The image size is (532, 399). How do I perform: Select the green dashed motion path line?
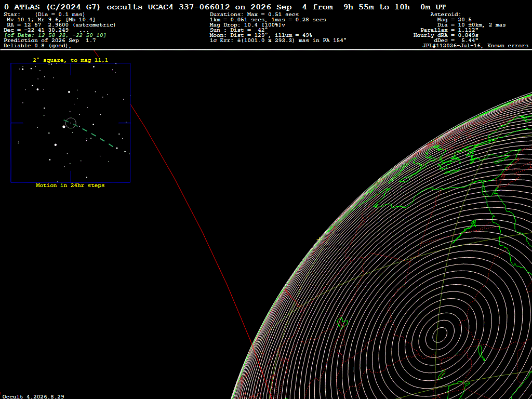(89, 134)
